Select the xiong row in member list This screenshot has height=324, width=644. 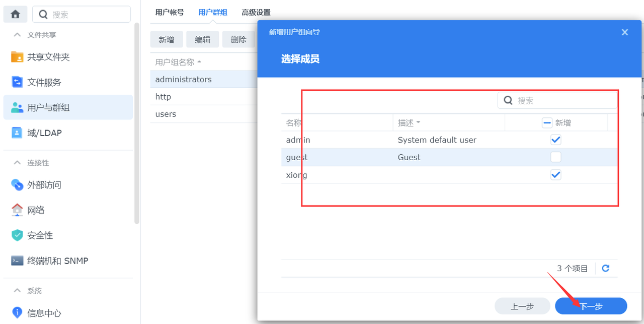[449, 175]
